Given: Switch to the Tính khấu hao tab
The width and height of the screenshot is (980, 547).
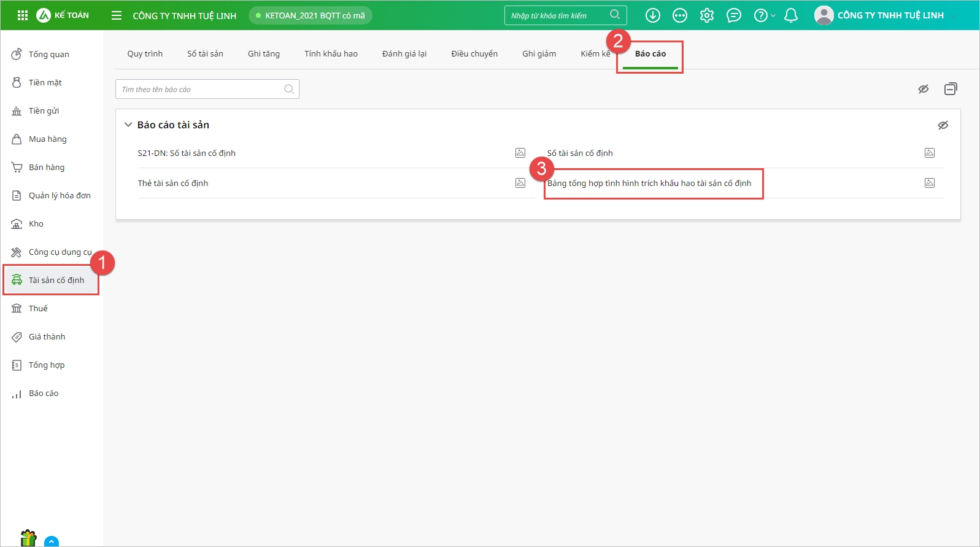Looking at the screenshot, I should [x=331, y=54].
